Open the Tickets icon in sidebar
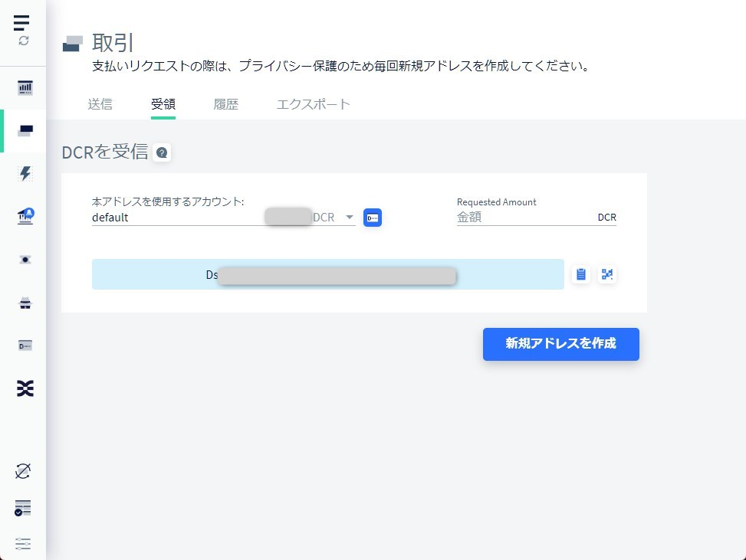The image size is (746, 560). (x=25, y=260)
